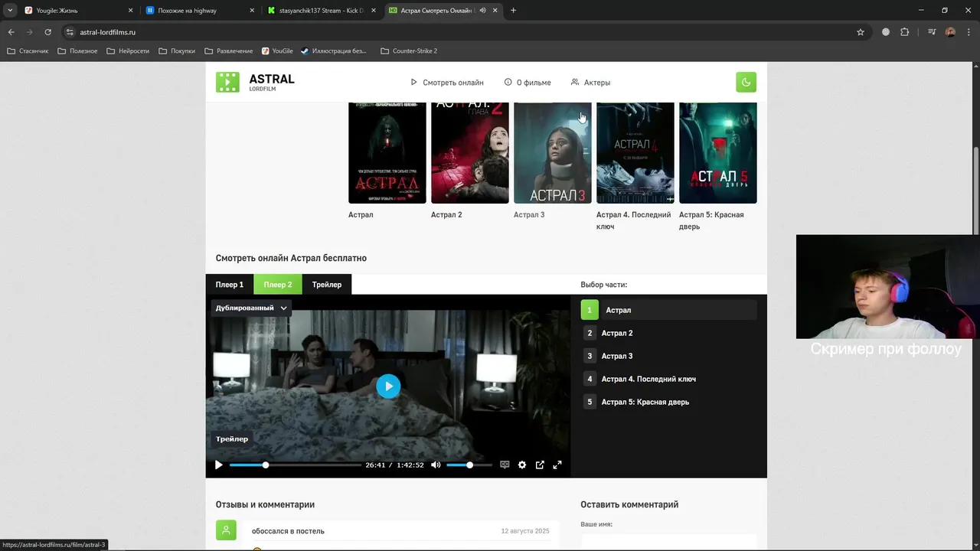Start playback with the control bar play icon
Viewport: 980px width, 551px height.
click(x=218, y=465)
